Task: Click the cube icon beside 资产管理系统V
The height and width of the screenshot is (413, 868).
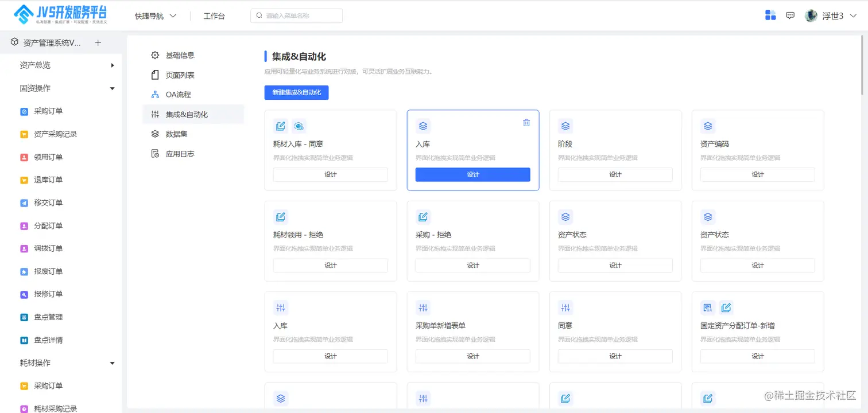Action: (14, 42)
